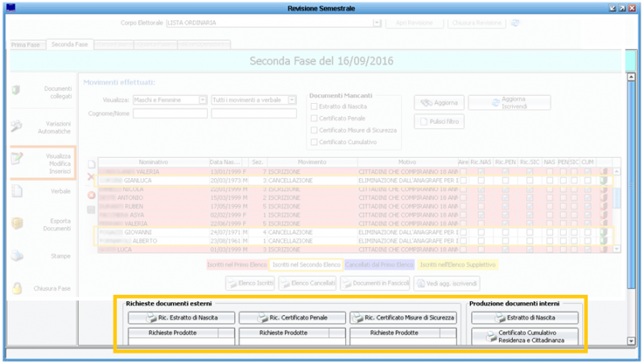Open Documenti collegati in the sidebar

point(40,92)
